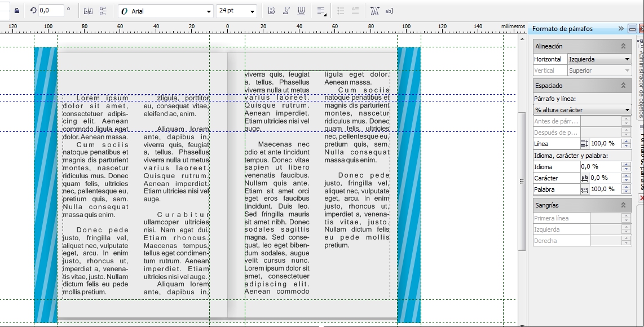Toggle the lock ratio padlock icon
Image resolution: width=644 pixels, height=327 pixels.
16,11
